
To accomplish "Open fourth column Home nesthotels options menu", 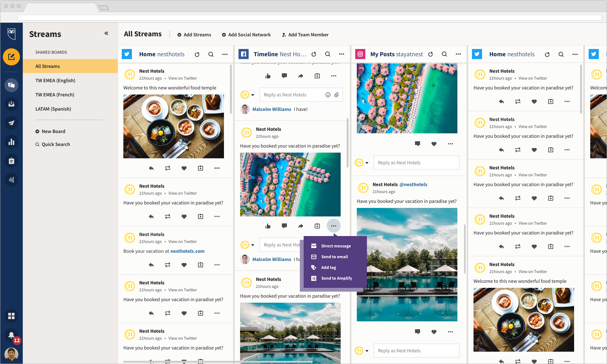I will [575, 54].
